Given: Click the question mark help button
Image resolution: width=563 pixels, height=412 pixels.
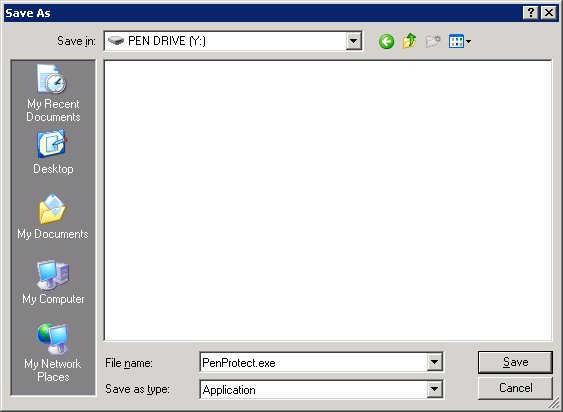Looking at the screenshot, I should (x=531, y=13).
